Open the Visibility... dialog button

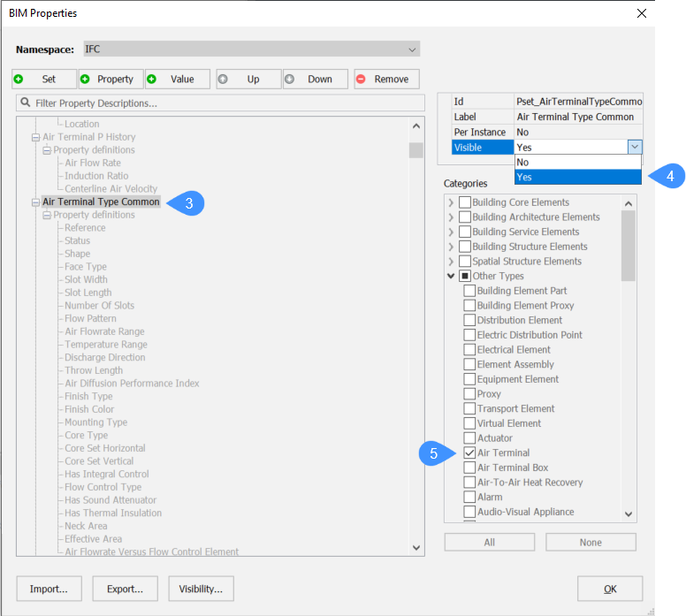[x=201, y=589]
